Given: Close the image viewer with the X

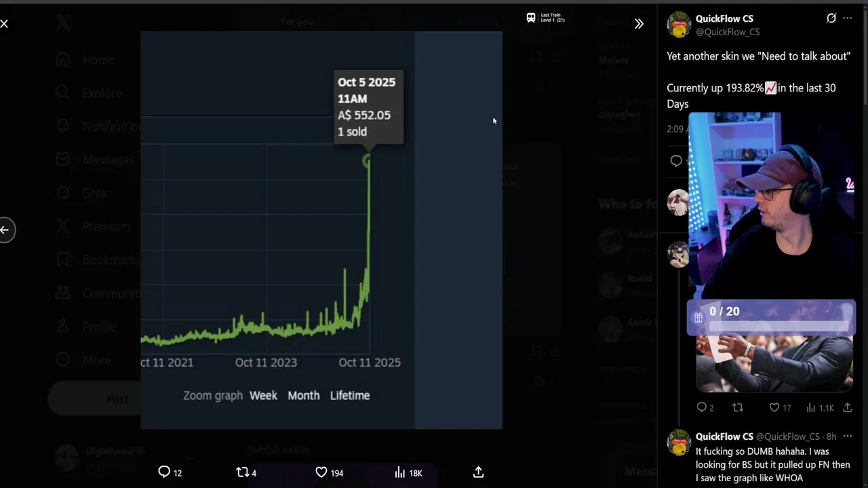Looking at the screenshot, I should click(x=4, y=24).
